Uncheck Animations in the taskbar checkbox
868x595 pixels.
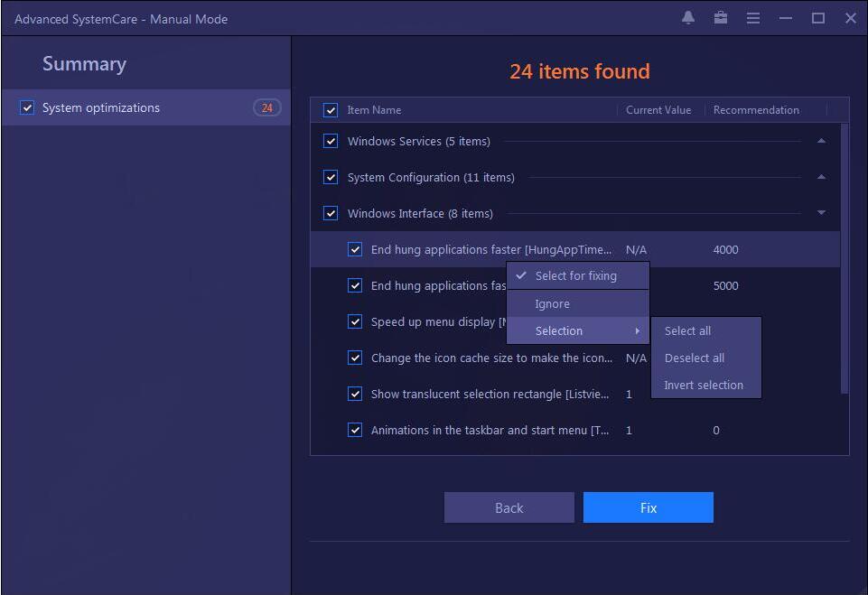(x=355, y=430)
